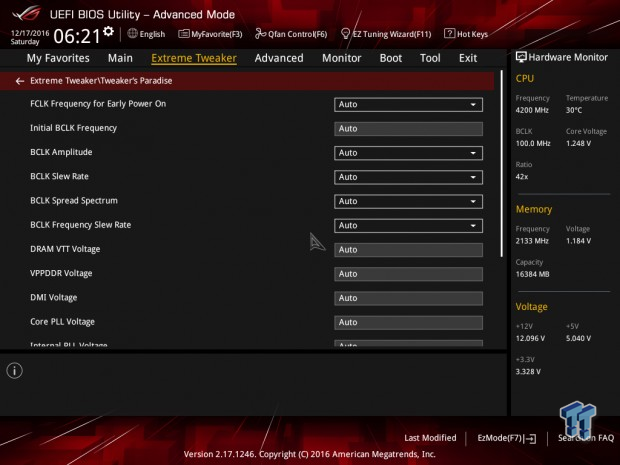Switch to My Favorites tab
The height and width of the screenshot is (465, 620).
pos(58,58)
